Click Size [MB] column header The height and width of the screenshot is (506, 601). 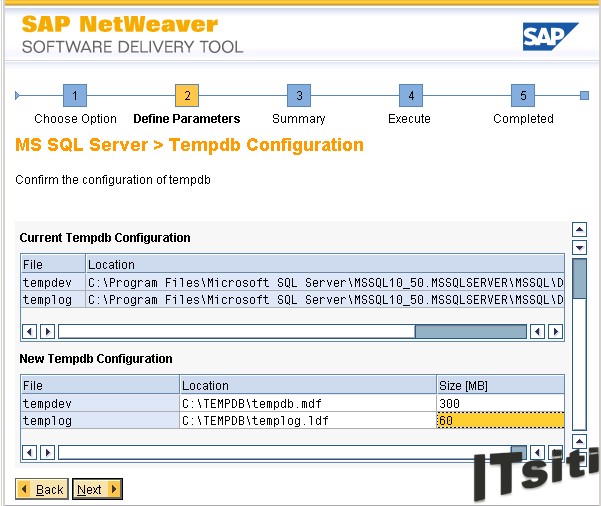[x=500, y=385]
